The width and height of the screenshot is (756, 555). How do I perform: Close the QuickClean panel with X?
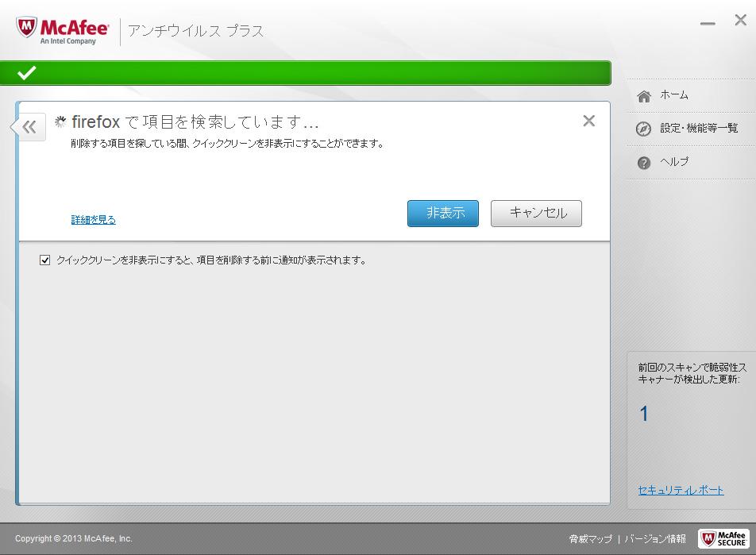[x=588, y=121]
